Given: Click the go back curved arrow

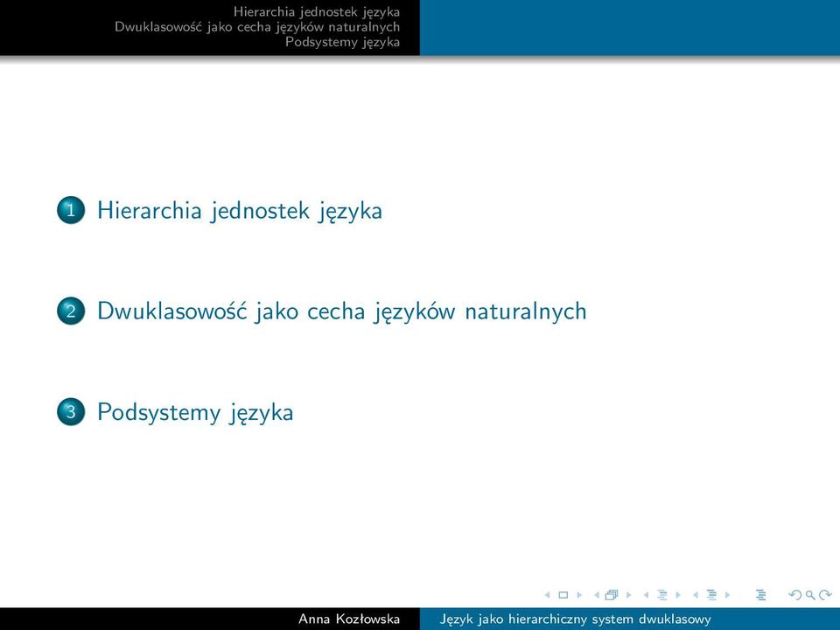Looking at the screenshot, I should 795,595.
